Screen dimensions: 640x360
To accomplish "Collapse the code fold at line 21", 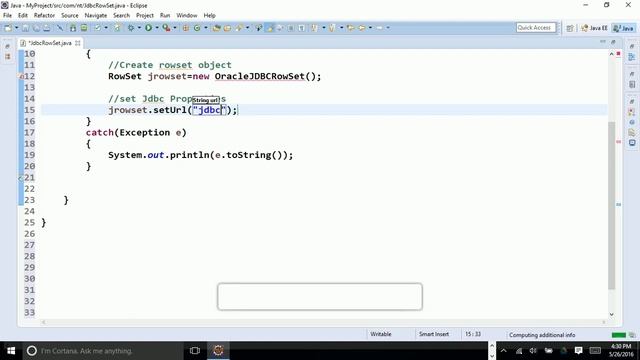I will [20, 178].
